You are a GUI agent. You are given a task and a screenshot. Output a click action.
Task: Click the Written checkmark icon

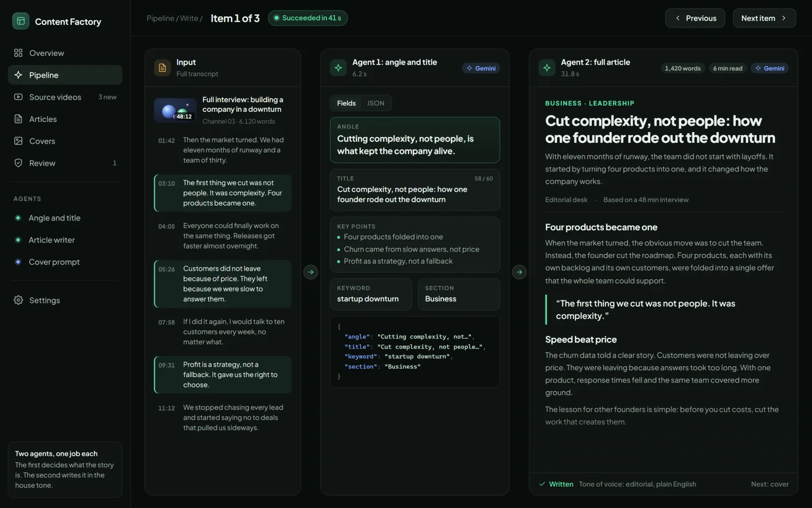click(542, 484)
